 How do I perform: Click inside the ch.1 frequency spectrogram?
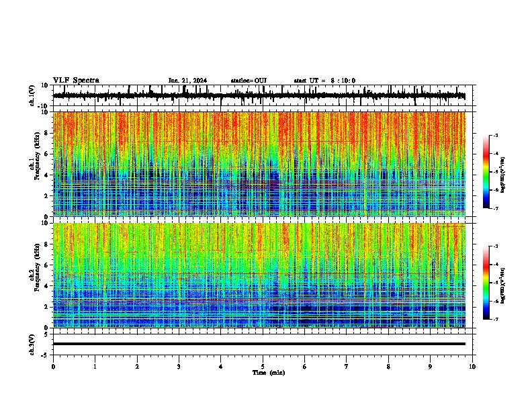259,164
